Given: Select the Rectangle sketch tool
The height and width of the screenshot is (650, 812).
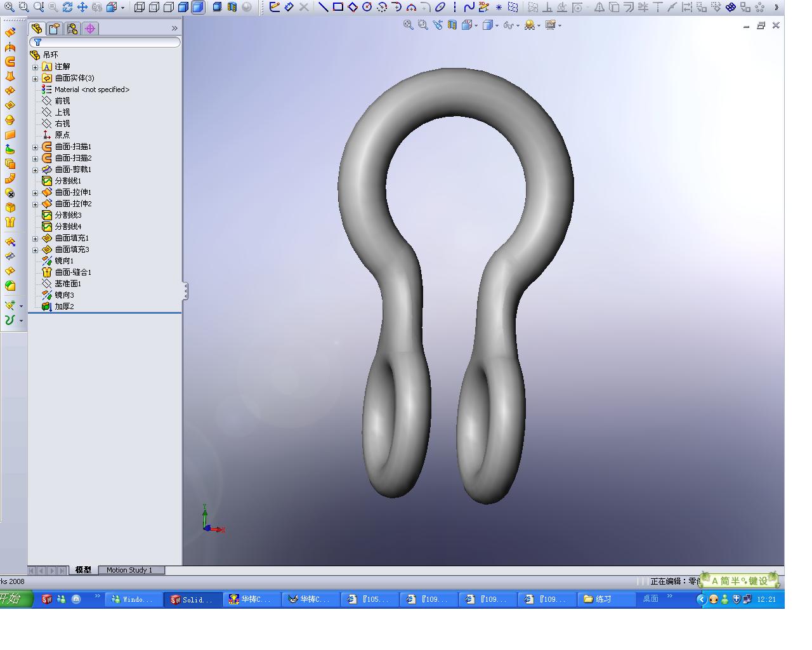Looking at the screenshot, I should click(x=337, y=7).
